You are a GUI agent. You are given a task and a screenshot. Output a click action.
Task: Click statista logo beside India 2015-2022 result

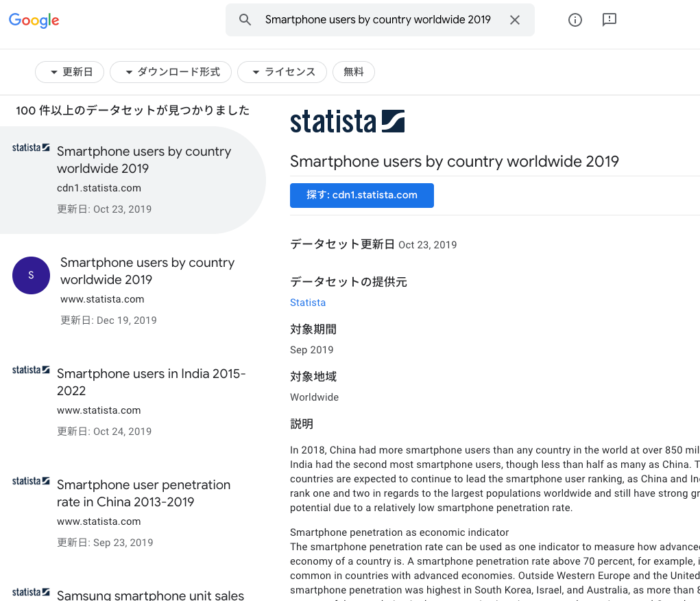click(x=31, y=370)
